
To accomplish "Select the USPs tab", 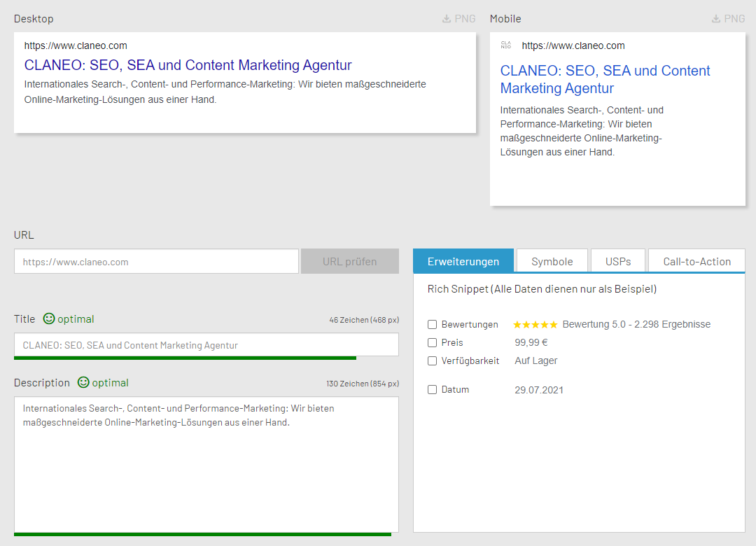I will pos(618,261).
